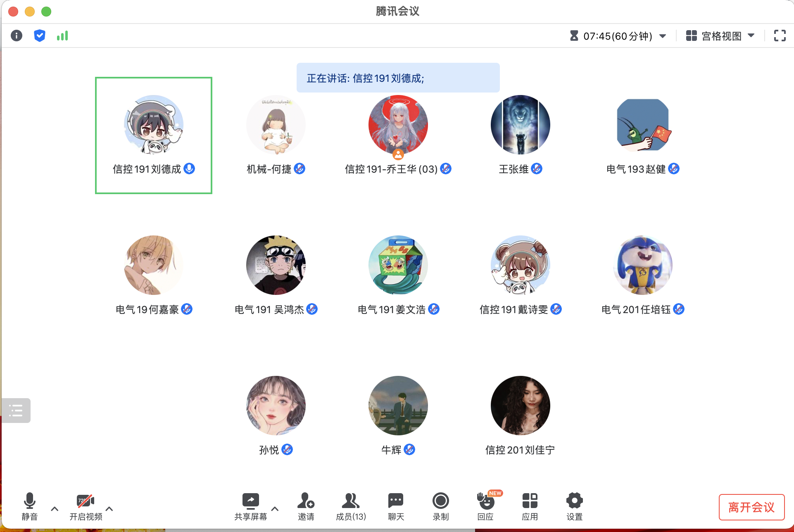Start recording with 录制 icon

440,506
